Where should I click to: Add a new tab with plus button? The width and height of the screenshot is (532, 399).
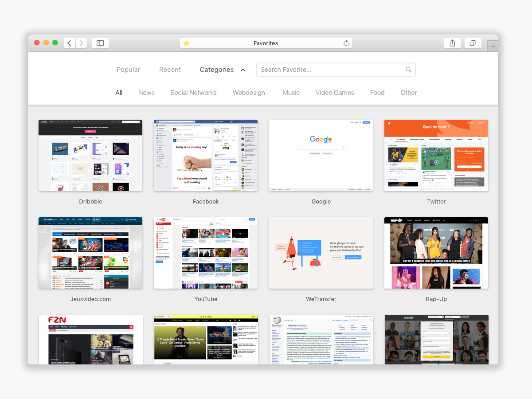click(x=493, y=46)
